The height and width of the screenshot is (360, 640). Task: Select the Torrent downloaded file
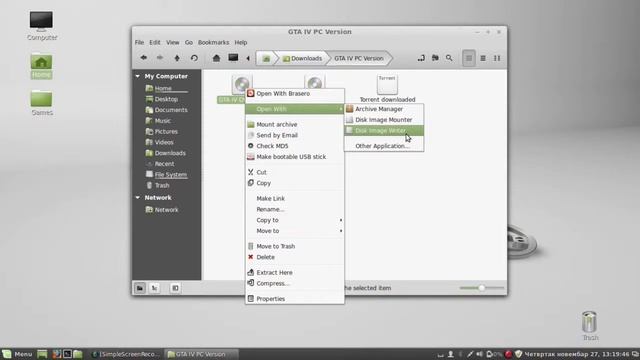pos(387,89)
